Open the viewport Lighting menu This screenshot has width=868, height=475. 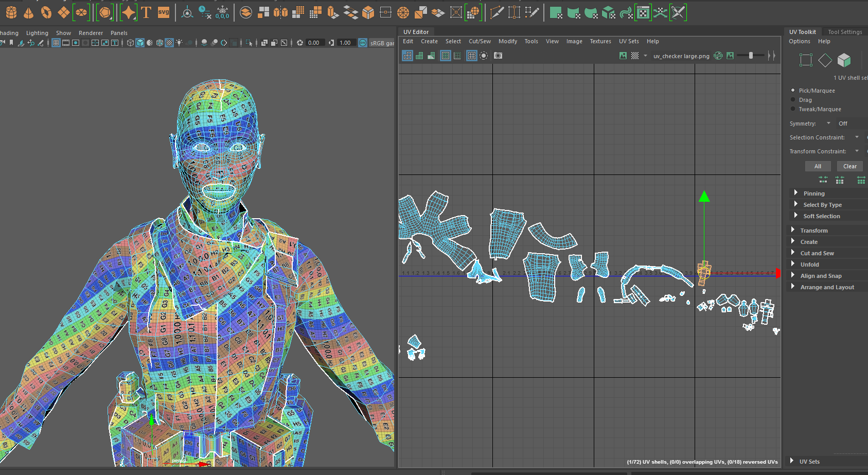37,33
